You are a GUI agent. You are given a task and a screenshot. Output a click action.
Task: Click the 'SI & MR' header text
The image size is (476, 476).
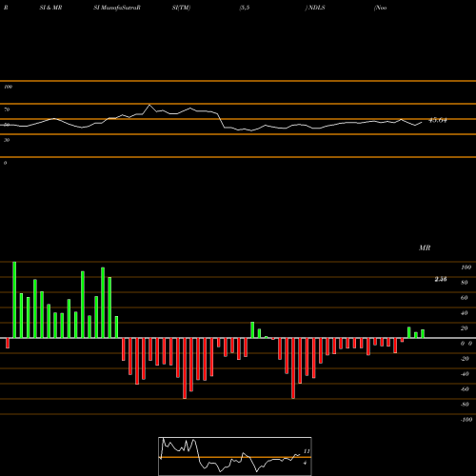point(50,8)
